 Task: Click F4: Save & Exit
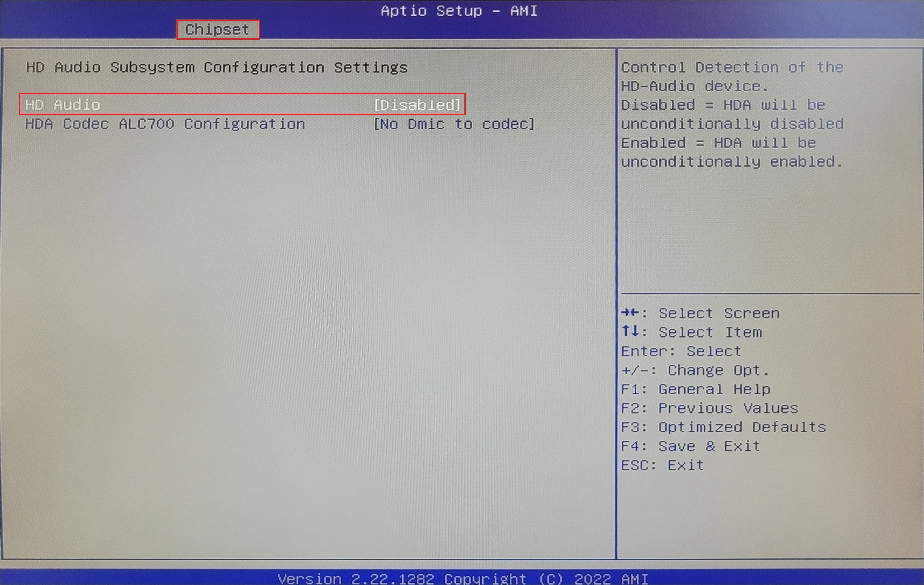[x=690, y=446]
